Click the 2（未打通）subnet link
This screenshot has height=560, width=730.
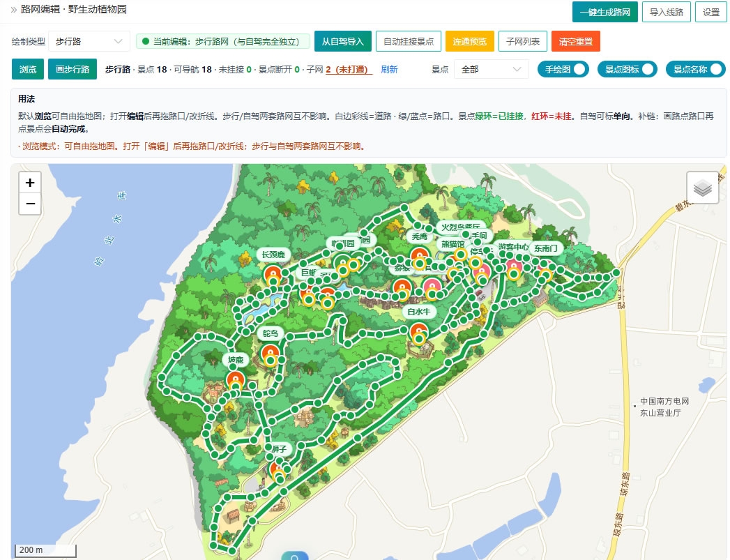pos(349,69)
